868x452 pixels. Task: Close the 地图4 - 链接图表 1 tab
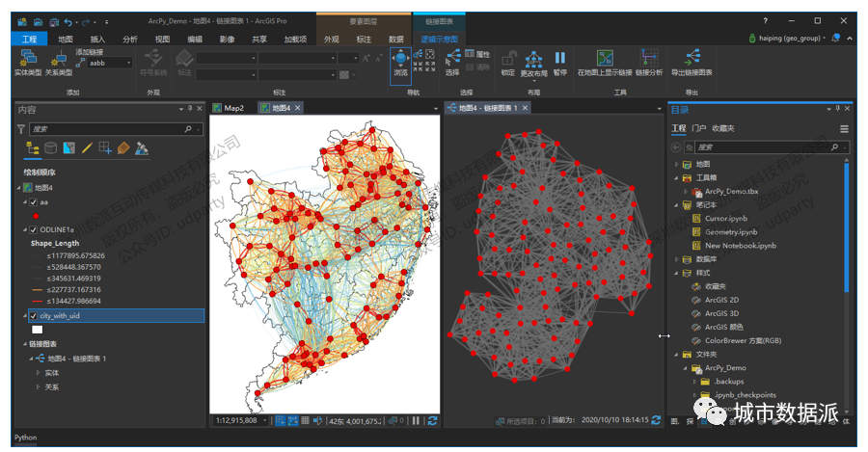pos(525,108)
